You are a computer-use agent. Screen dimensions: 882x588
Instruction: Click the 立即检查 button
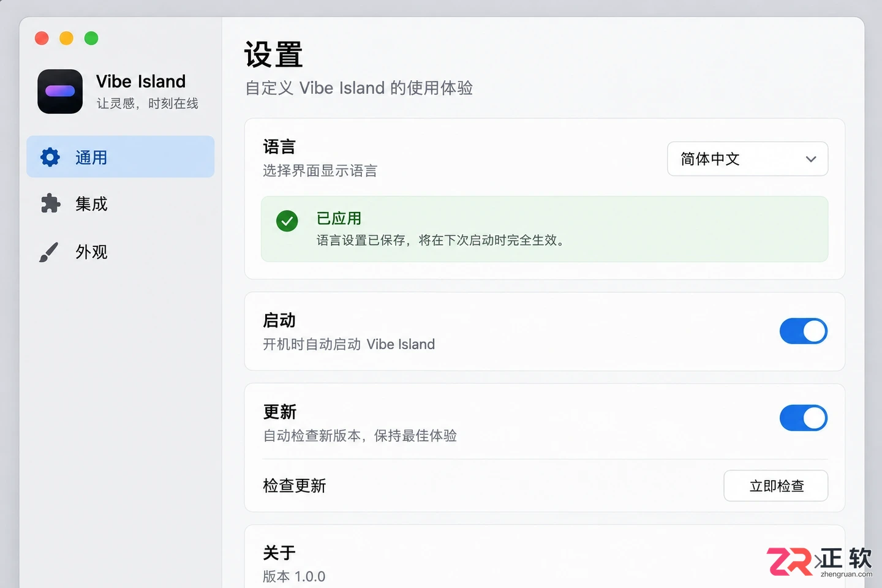(x=775, y=486)
